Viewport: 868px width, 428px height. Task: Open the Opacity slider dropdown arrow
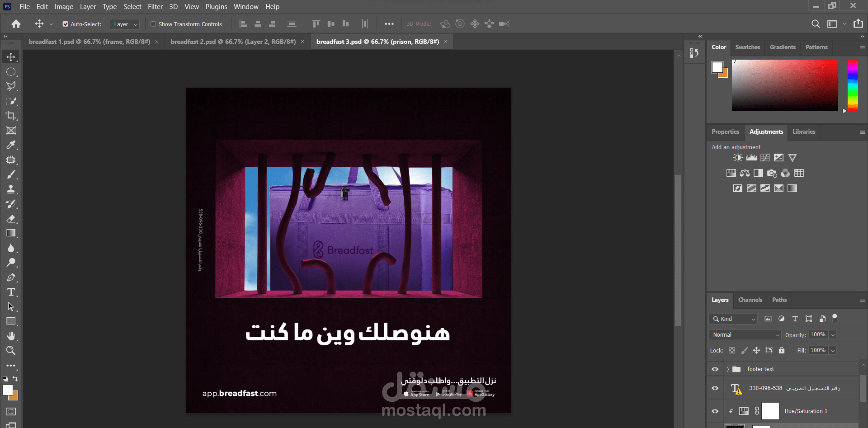[x=833, y=335]
